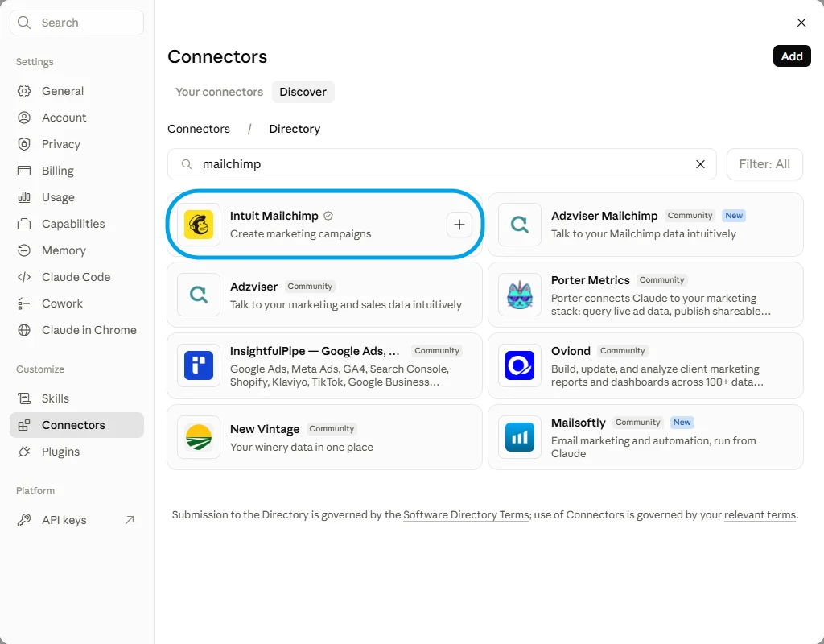Image resolution: width=824 pixels, height=644 pixels.
Task: Open the Usage section
Action: 76,197
